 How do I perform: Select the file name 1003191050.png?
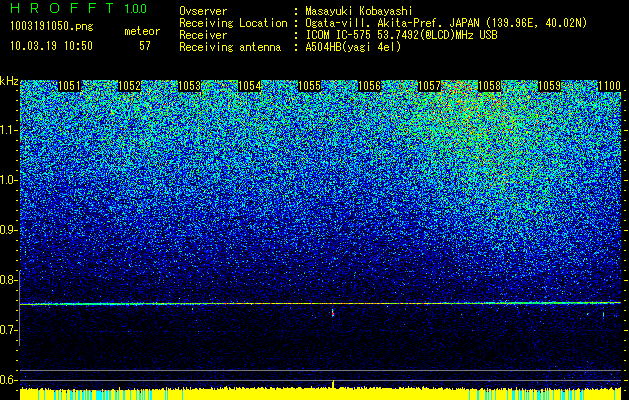pos(52,27)
